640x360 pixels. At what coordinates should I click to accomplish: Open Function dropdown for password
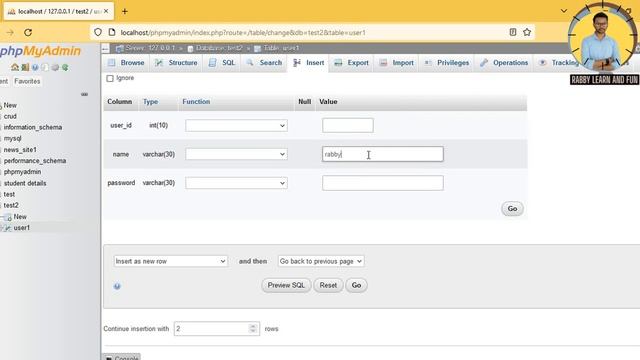pos(236,183)
